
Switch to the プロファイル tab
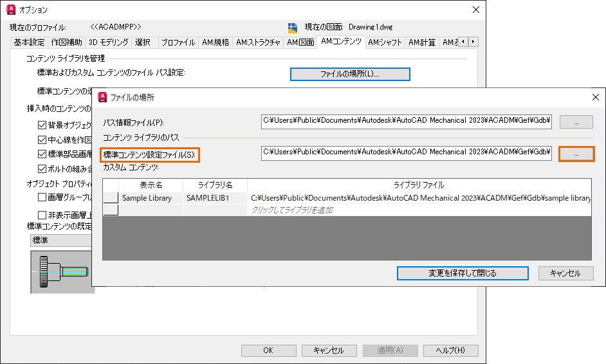point(178,42)
